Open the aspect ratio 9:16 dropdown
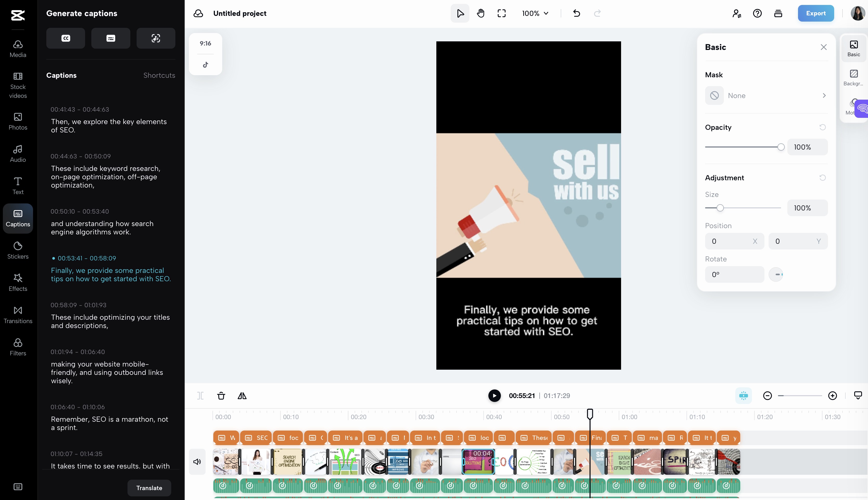 pos(206,43)
